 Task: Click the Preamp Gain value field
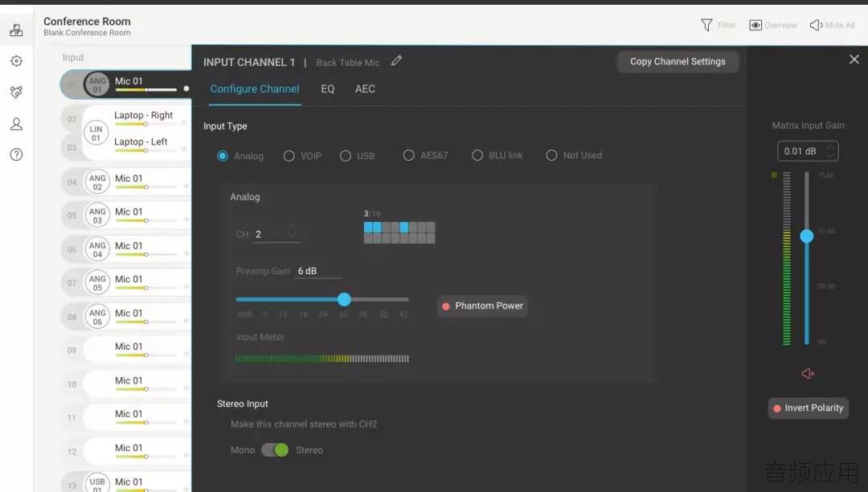[317, 271]
